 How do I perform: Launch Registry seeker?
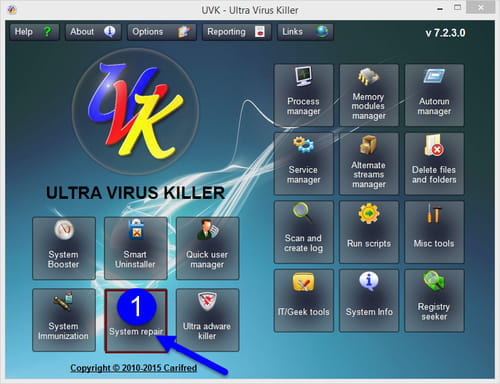click(x=434, y=300)
